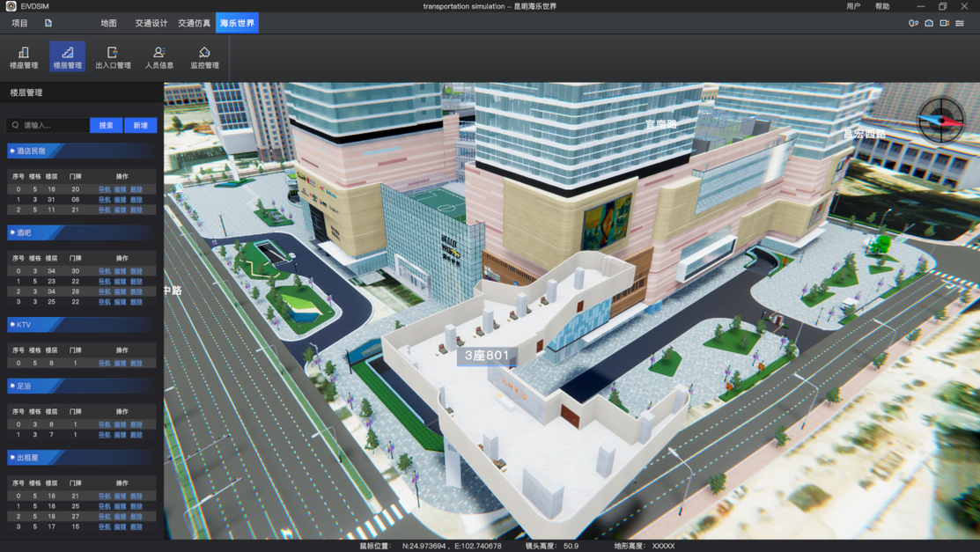Viewport: 980px width, 552px height.
Task: Click 编辑 for 酒店民宿 row 1
Action: point(120,200)
